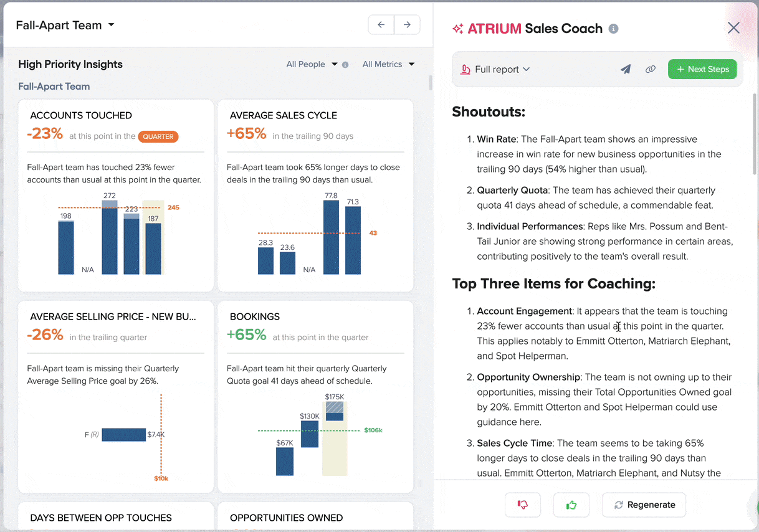This screenshot has width=759, height=532.
Task: Give thumbs down feedback
Action: (x=523, y=505)
